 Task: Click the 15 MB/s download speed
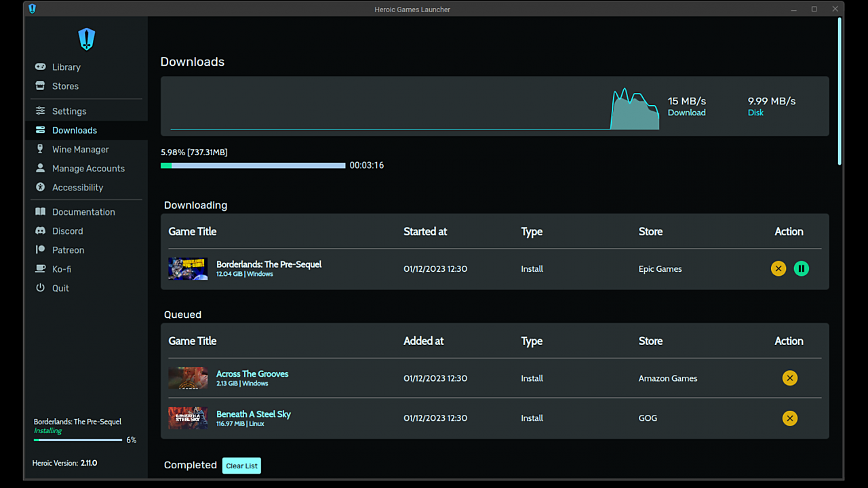(687, 101)
